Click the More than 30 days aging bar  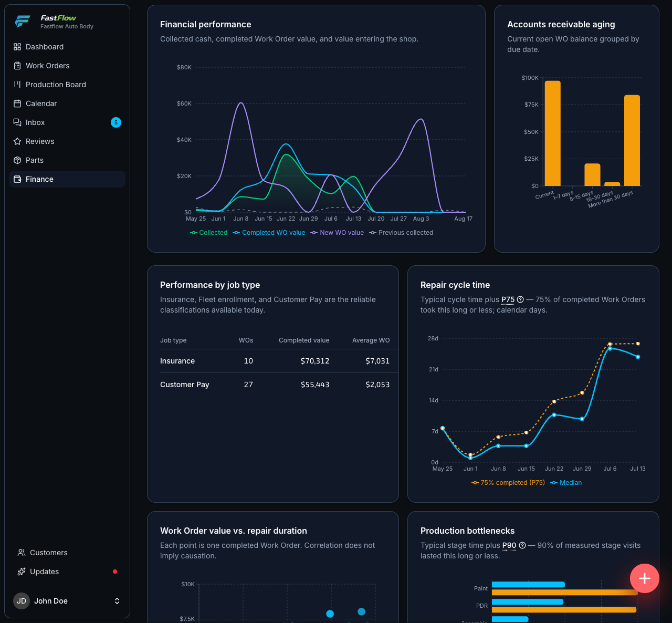pos(632,140)
